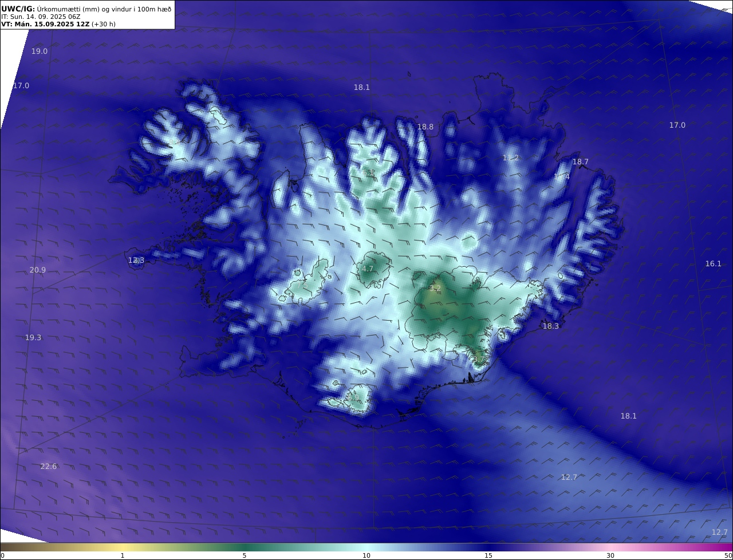Viewport: 733px width, 560px height.
Task: Click the UWC/IG title text
Action: click(18, 9)
